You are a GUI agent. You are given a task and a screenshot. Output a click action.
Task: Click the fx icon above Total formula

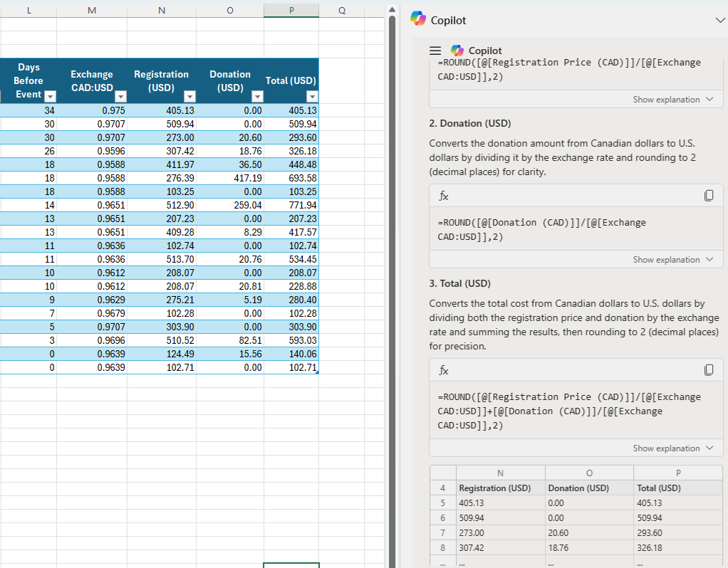(x=442, y=370)
